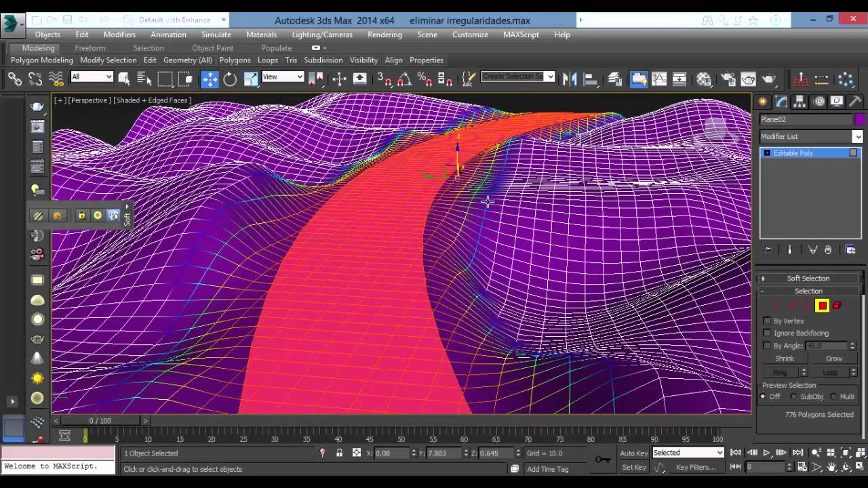Click the Grow selection button
This screenshot has height=488, width=868.
click(x=833, y=359)
